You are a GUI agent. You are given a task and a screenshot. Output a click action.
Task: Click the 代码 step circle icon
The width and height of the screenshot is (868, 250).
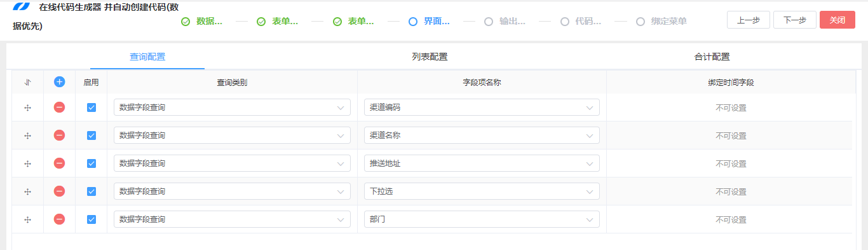point(565,22)
